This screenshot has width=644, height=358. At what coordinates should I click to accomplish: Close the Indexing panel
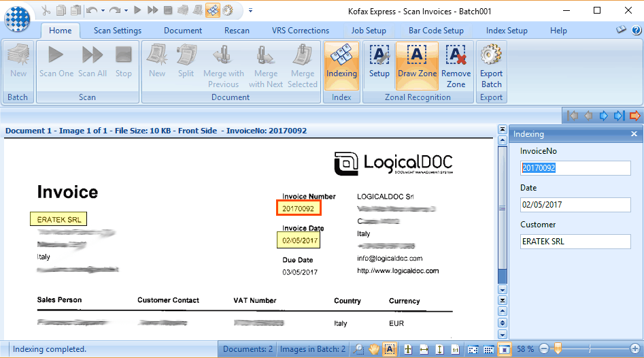[x=634, y=134]
